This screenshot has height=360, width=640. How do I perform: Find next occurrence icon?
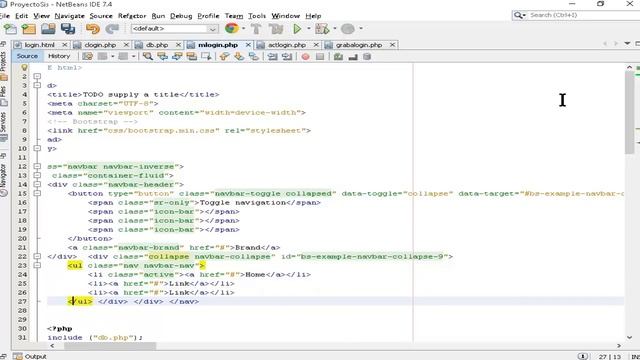pos(177,56)
